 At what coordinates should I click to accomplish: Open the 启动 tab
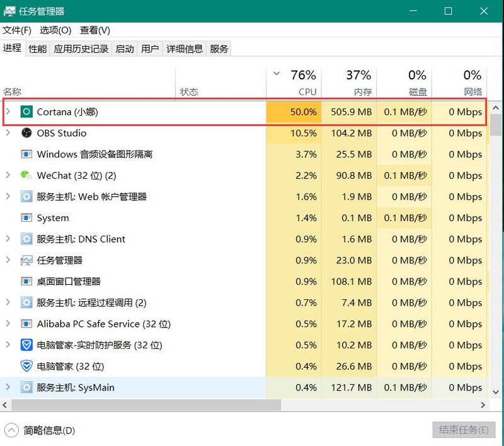point(124,49)
